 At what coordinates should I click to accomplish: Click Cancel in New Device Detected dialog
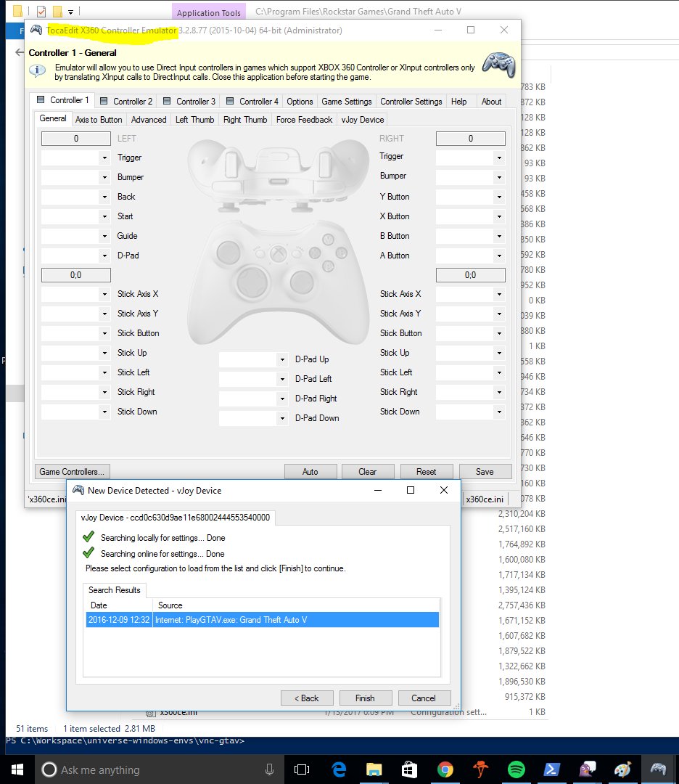pos(424,698)
